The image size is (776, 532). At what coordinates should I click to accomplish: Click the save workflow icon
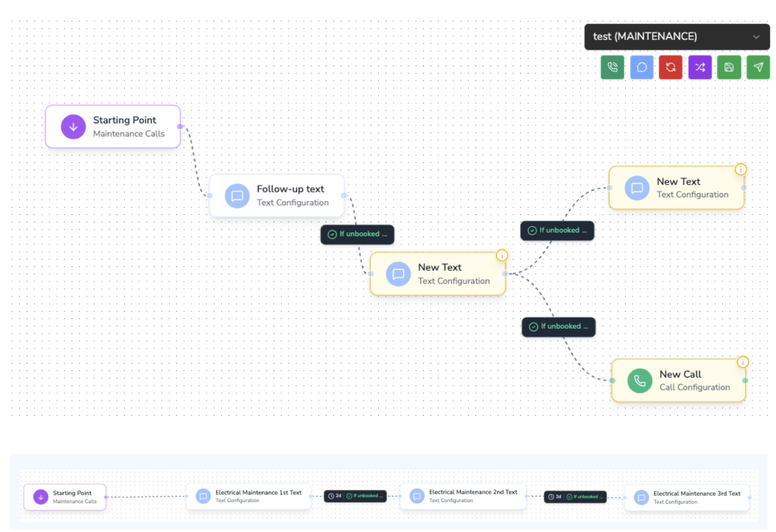[729, 67]
